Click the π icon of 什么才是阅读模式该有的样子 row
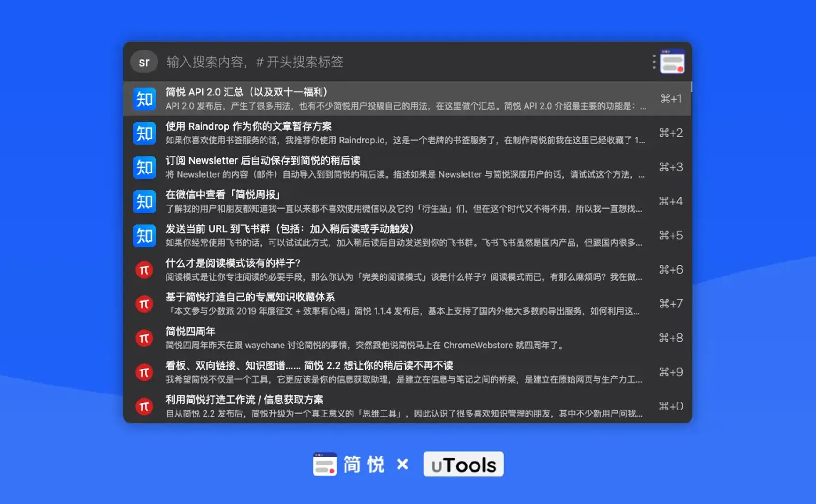 coord(144,270)
